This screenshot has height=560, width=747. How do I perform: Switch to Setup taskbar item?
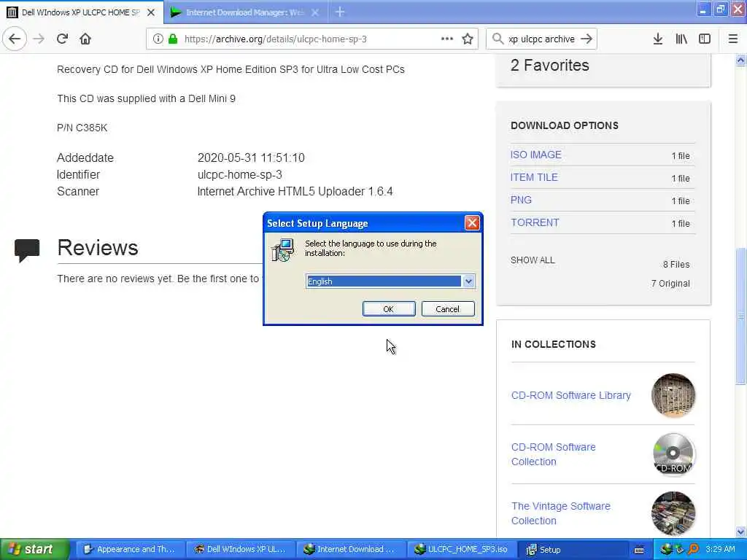click(x=572, y=549)
